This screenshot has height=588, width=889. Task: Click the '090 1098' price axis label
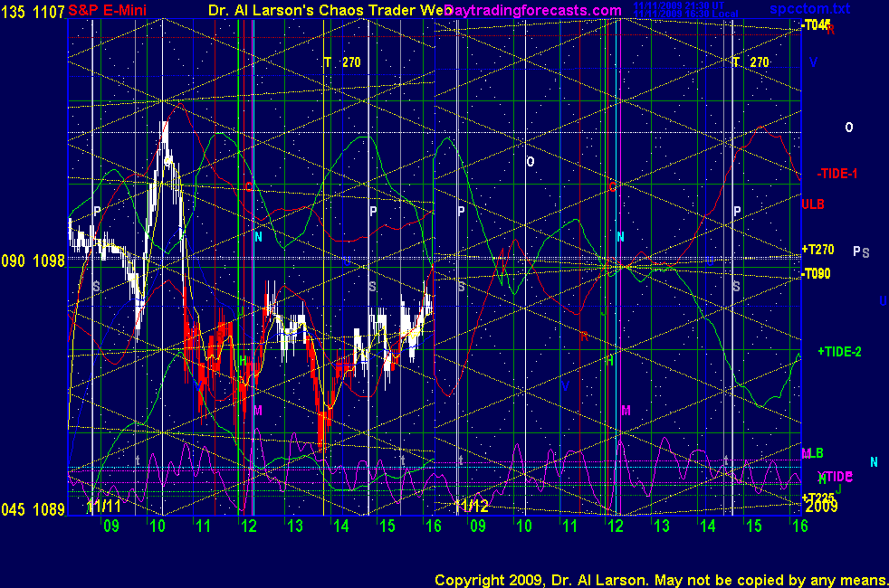33,261
